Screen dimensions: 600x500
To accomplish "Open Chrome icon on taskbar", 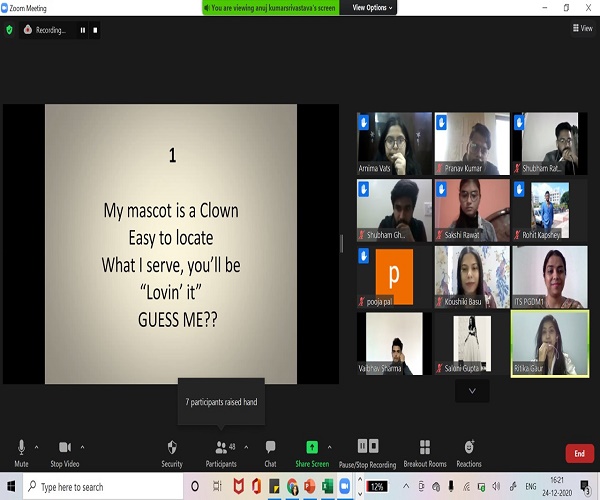I will point(292,487).
